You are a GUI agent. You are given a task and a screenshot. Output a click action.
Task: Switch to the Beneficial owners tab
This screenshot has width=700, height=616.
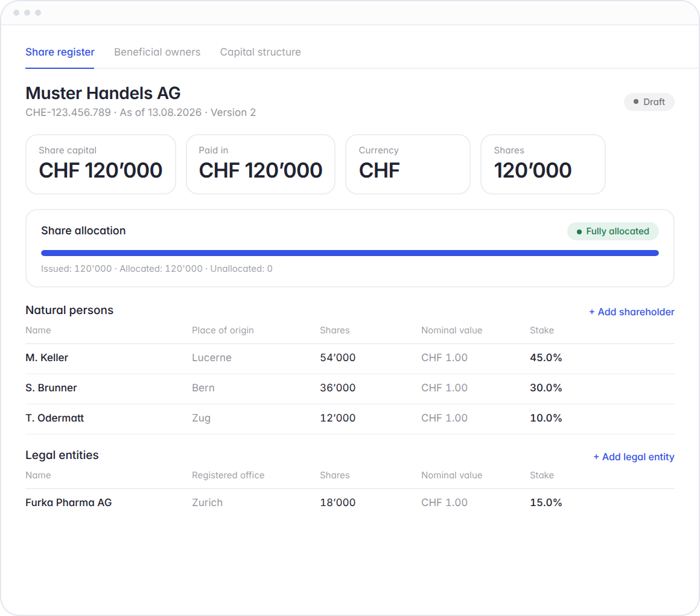pyautogui.click(x=157, y=53)
